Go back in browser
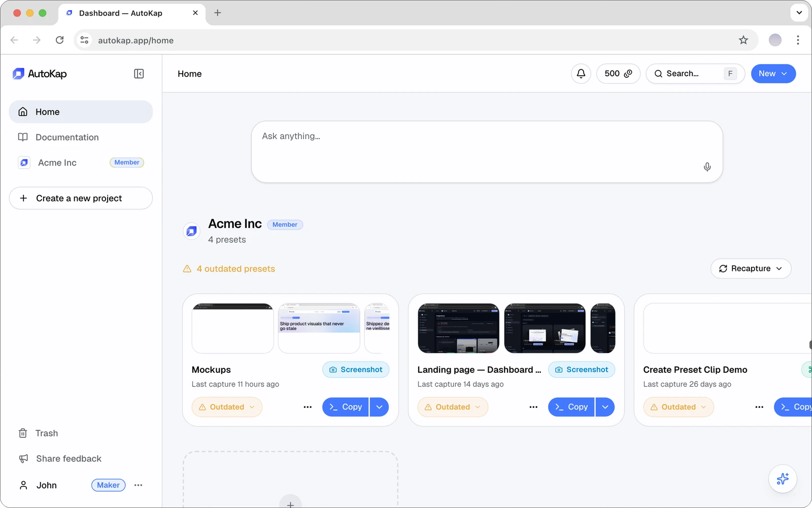 (14, 40)
